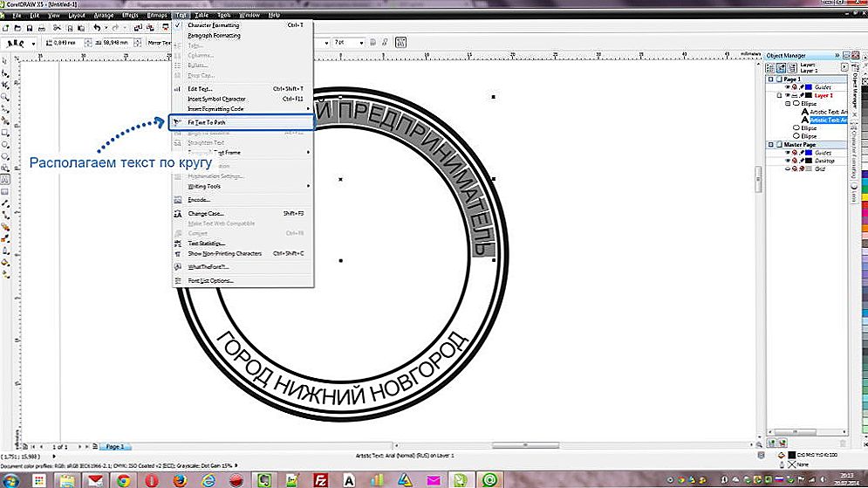Click the Open file folder icon
Viewport: 868px width, 488px height.
(x=17, y=28)
